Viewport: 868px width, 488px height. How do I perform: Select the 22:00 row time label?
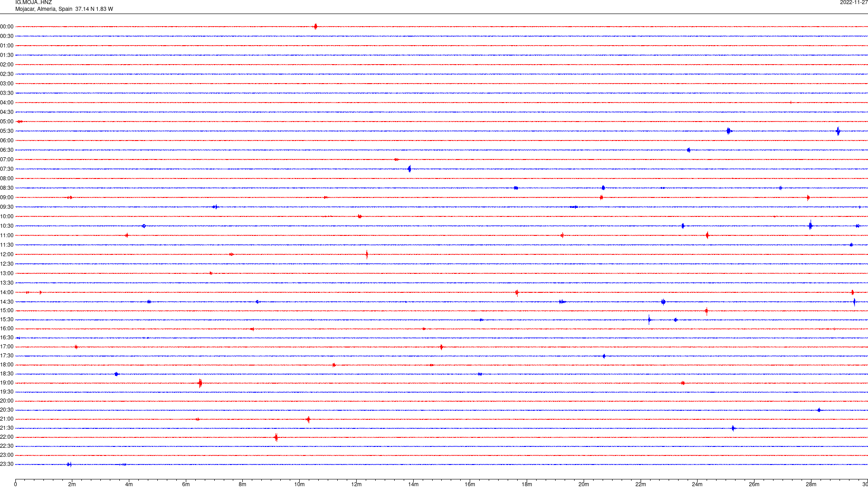click(x=7, y=437)
